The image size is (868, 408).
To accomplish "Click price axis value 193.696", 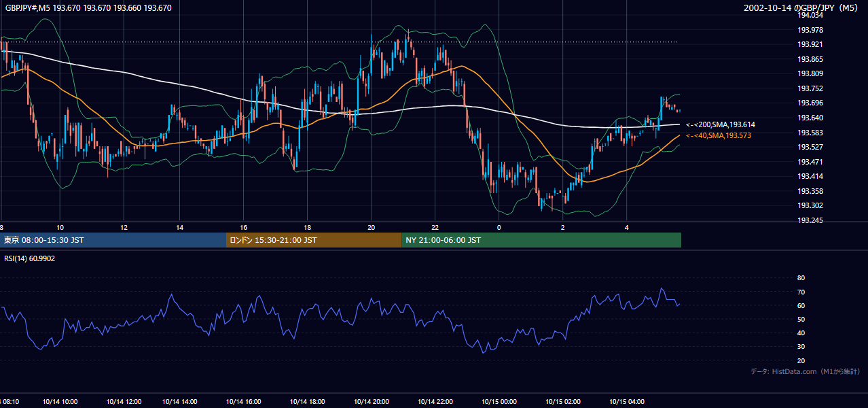I will click(x=810, y=103).
